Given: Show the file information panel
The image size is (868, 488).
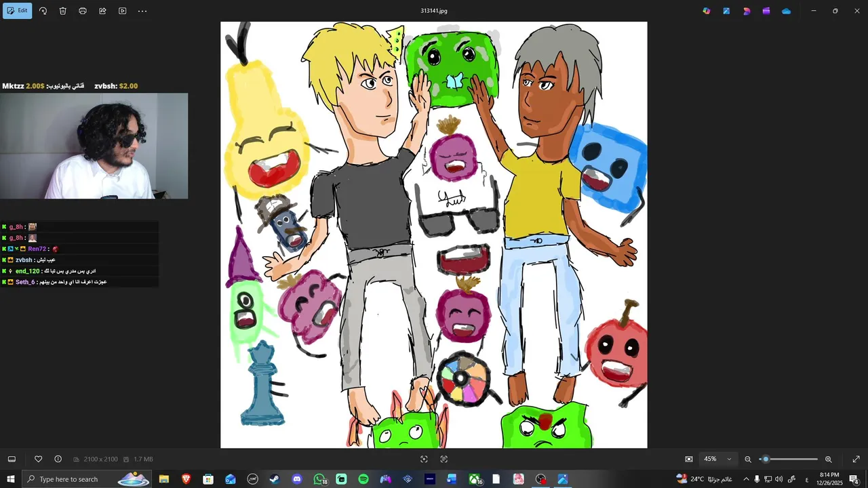Looking at the screenshot, I should (58, 459).
